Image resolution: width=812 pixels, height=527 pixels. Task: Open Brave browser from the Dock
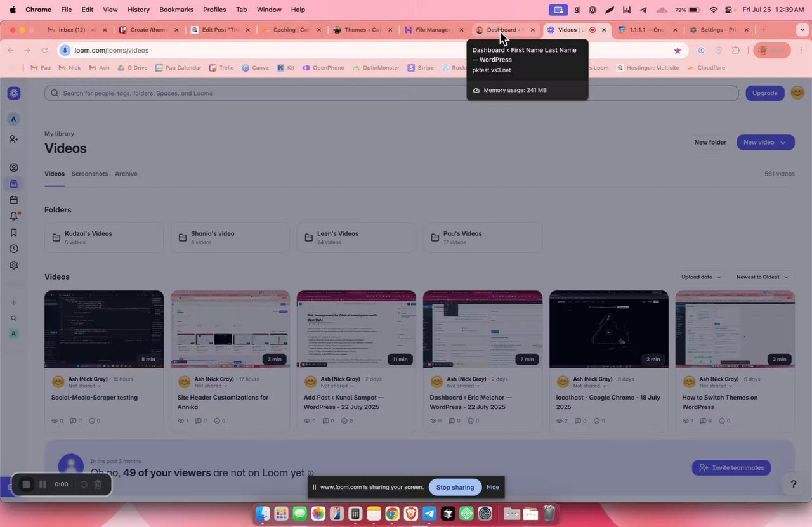pos(411,513)
